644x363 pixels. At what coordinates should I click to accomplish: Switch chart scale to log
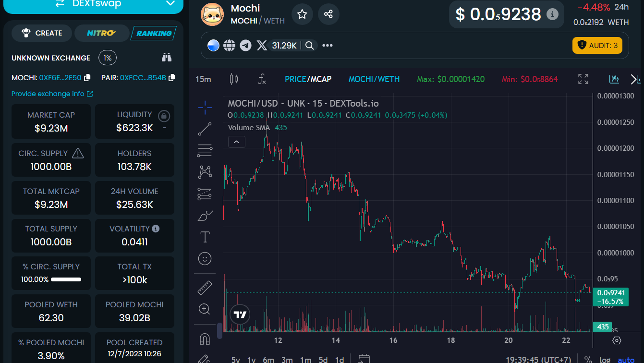click(x=604, y=360)
